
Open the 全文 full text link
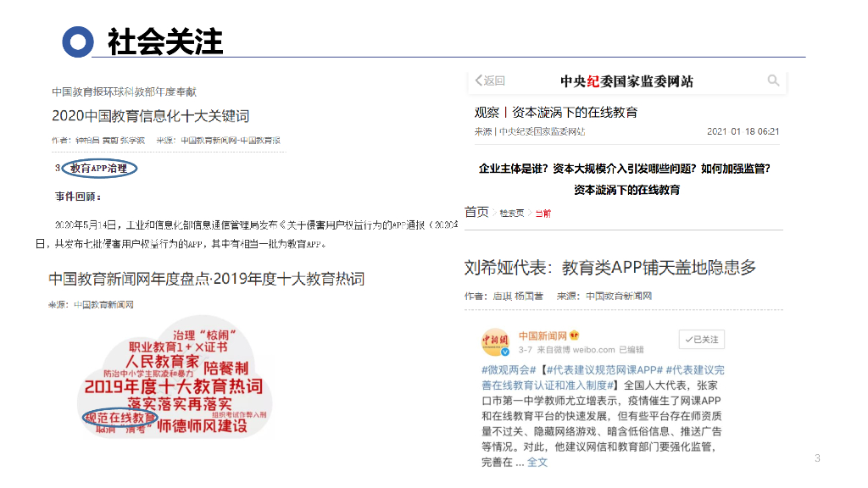point(537,462)
